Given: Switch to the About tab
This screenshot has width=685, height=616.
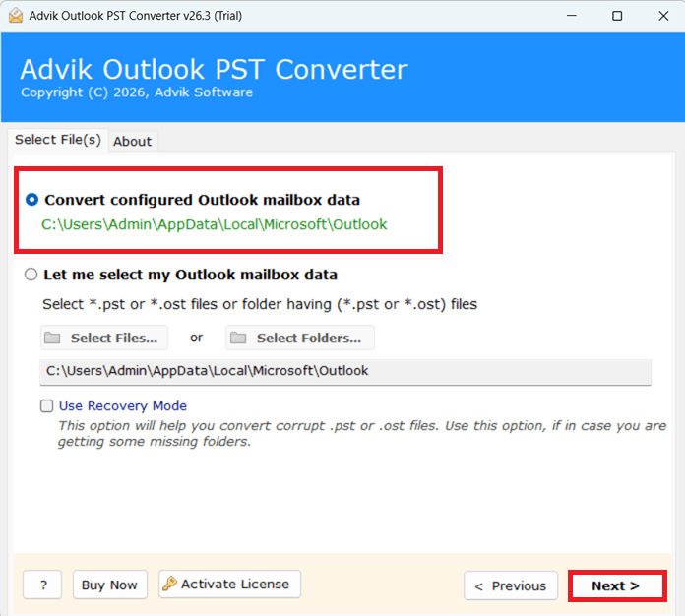Looking at the screenshot, I should tap(132, 141).
